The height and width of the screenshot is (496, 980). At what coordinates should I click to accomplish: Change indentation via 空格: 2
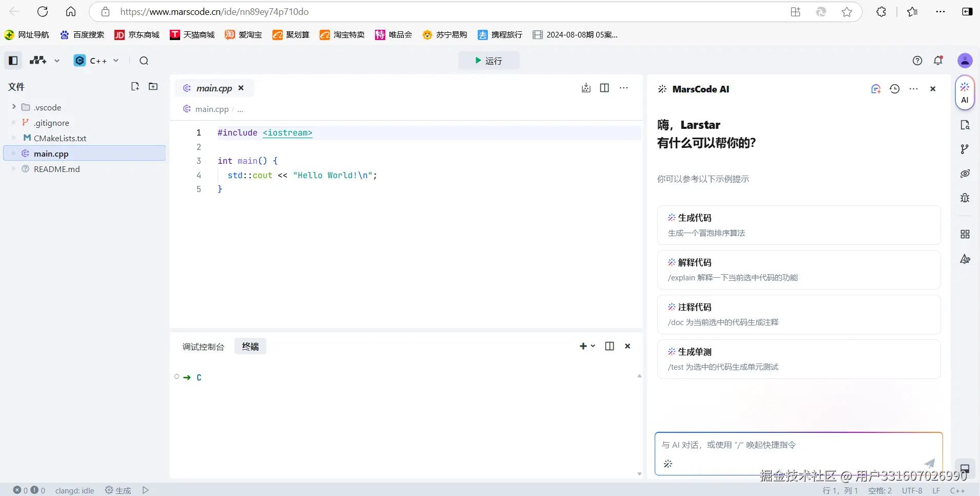(880, 490)
